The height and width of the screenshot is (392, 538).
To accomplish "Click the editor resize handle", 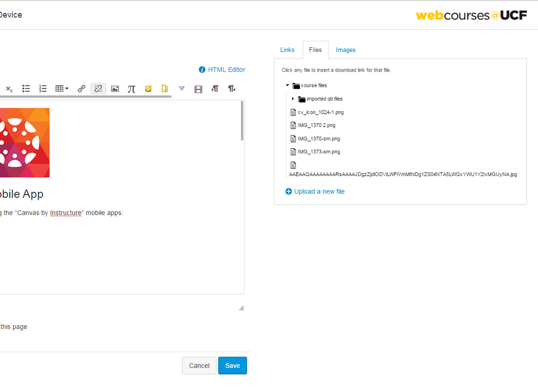I will 241,308.
